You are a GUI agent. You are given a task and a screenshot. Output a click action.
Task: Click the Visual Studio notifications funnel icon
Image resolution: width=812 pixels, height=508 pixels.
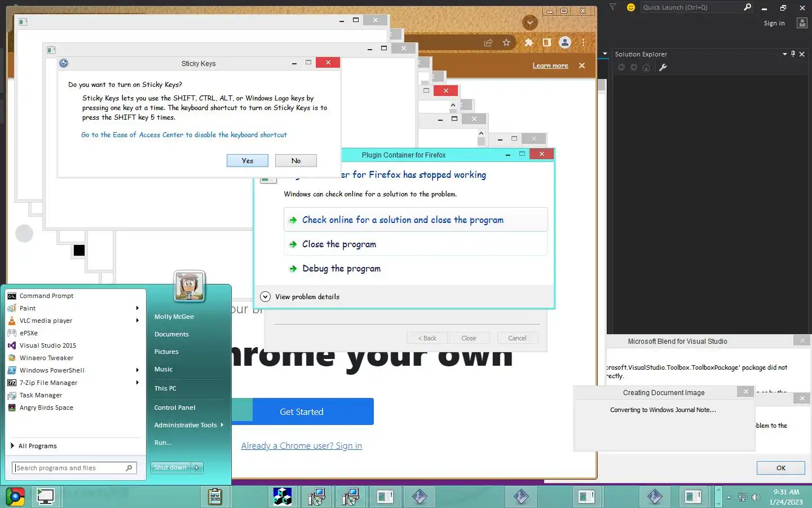coord(612,7)
